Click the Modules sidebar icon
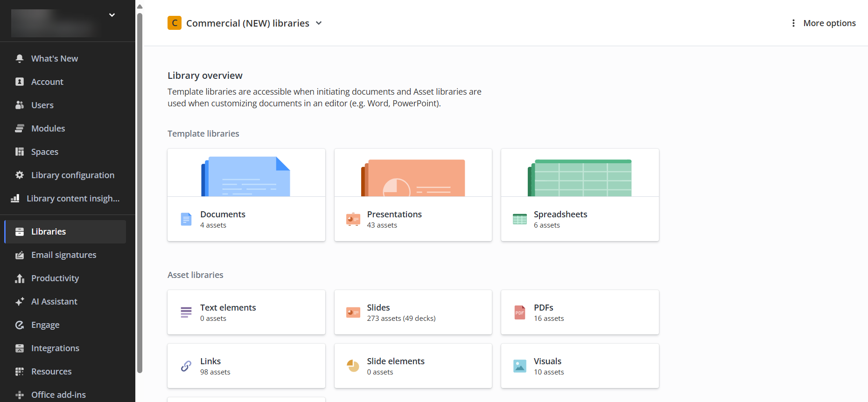Image resolution: width=868 pixels, height=402 pixels. pyautogui.click(x=20, y=128)
